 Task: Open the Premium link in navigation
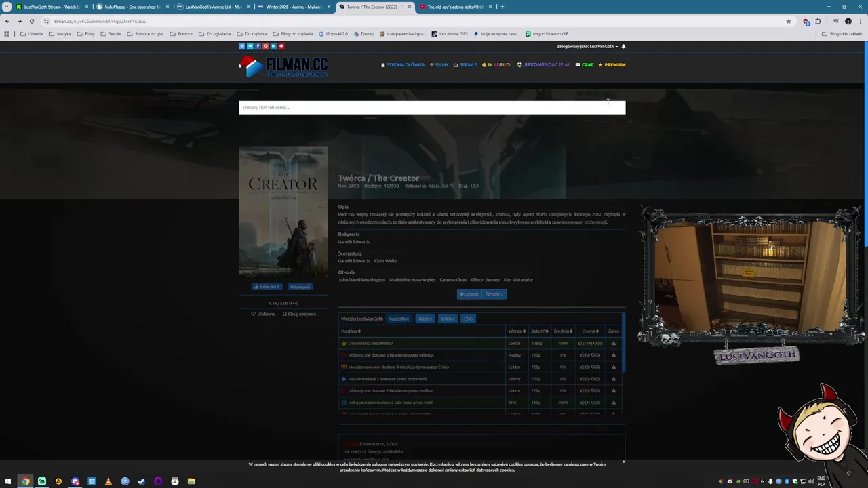point(612,65)
